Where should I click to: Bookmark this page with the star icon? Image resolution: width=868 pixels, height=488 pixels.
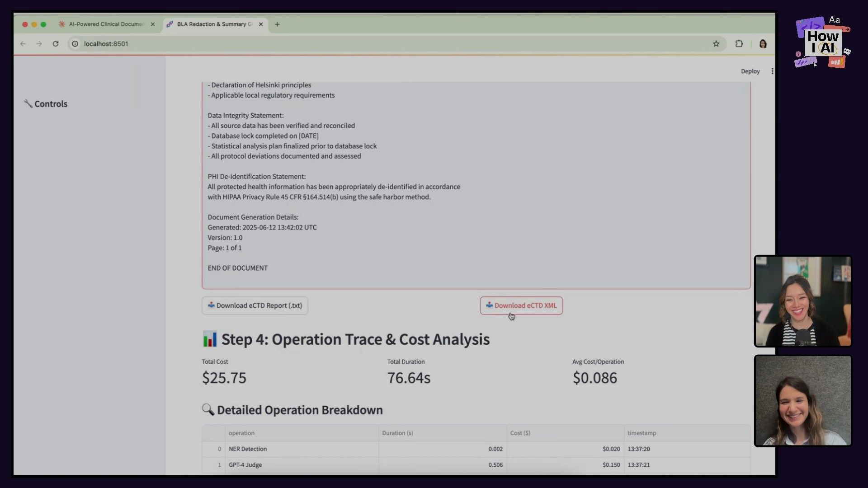click(716, 44)
